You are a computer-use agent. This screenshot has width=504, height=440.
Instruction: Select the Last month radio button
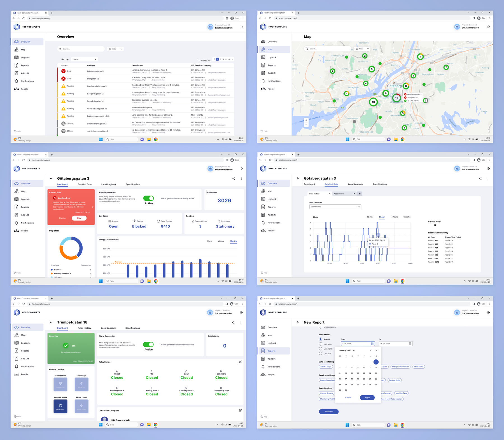[x=321, y=349]
